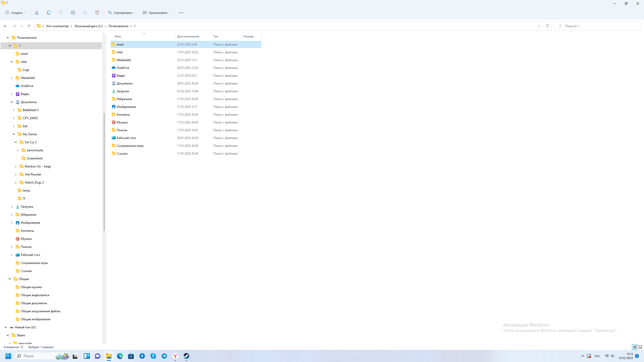Viewport: 644px width, 362px height.
Task: Click the Refresh icon in address bar
Action: tap(547, 26)
